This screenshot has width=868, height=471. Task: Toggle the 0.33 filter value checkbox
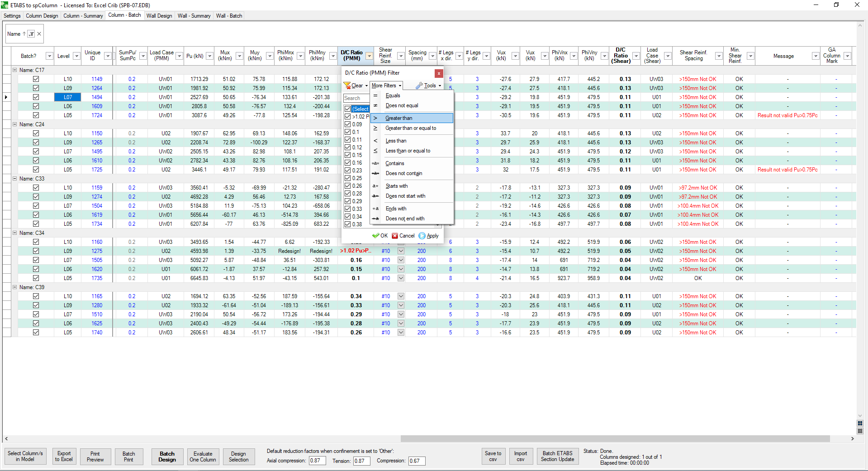point(348,209)
